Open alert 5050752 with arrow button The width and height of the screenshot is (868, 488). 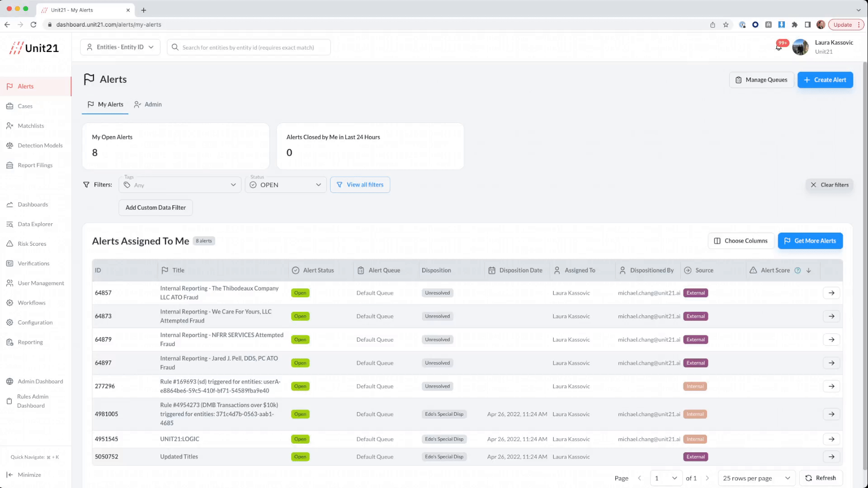tap(831, 457)
